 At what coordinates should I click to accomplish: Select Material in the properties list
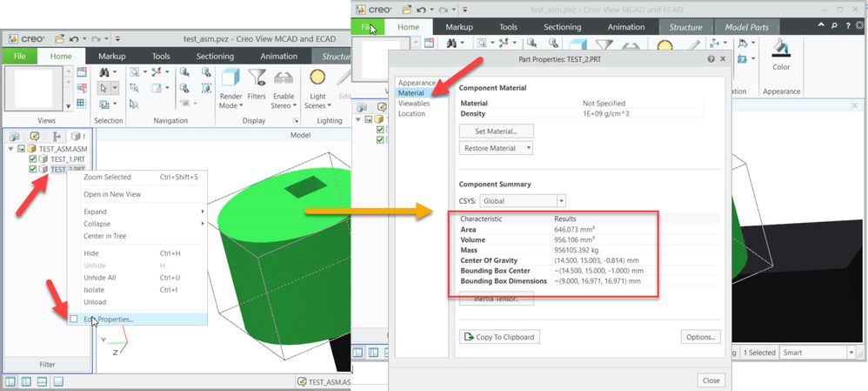pos(413,93)
